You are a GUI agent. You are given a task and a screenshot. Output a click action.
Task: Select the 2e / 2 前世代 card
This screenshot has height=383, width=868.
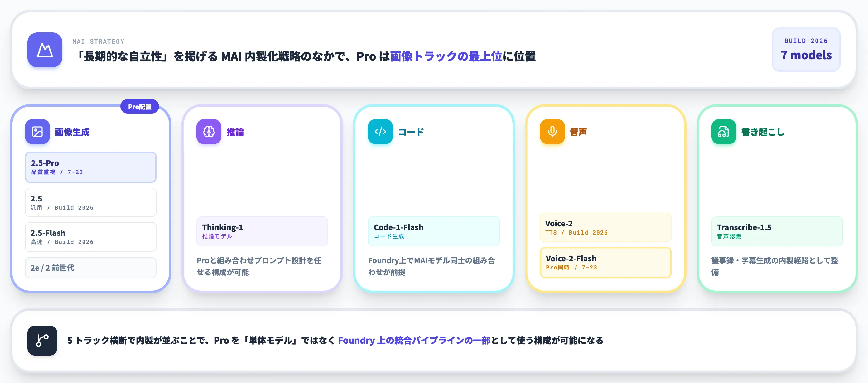point(91,268)
